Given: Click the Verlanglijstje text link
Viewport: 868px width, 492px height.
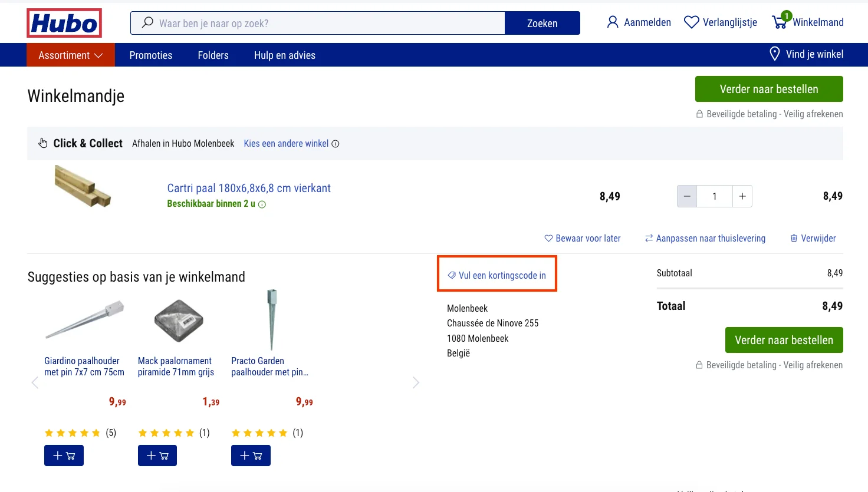Looking at the screenshot, I should click(730, 22).
